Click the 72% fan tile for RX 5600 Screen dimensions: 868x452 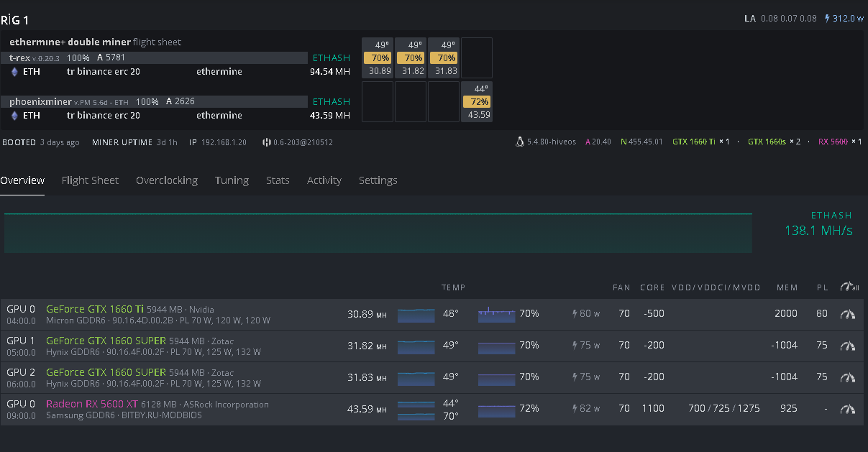pyautogui.click(x=477, y=102)
